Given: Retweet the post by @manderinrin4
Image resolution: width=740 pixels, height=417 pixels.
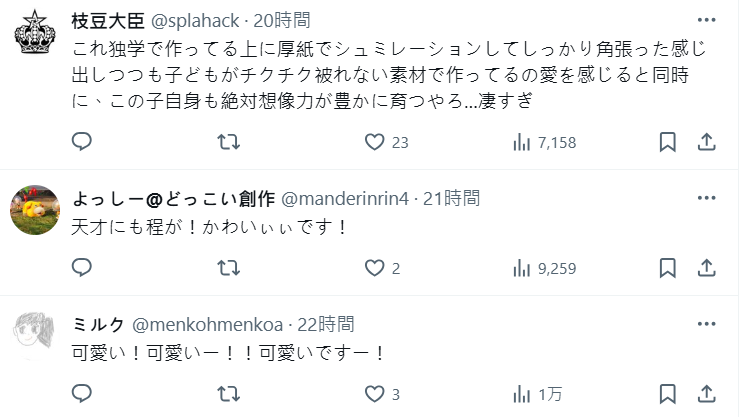Looking at the screenshot, I should tap(228, 267).
